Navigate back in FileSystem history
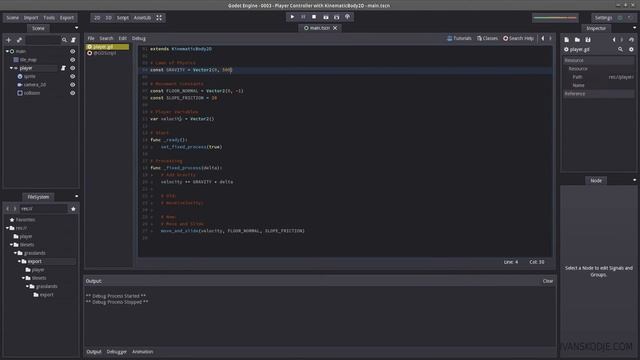This screenshot has height=360, width=640. [7, 209]
